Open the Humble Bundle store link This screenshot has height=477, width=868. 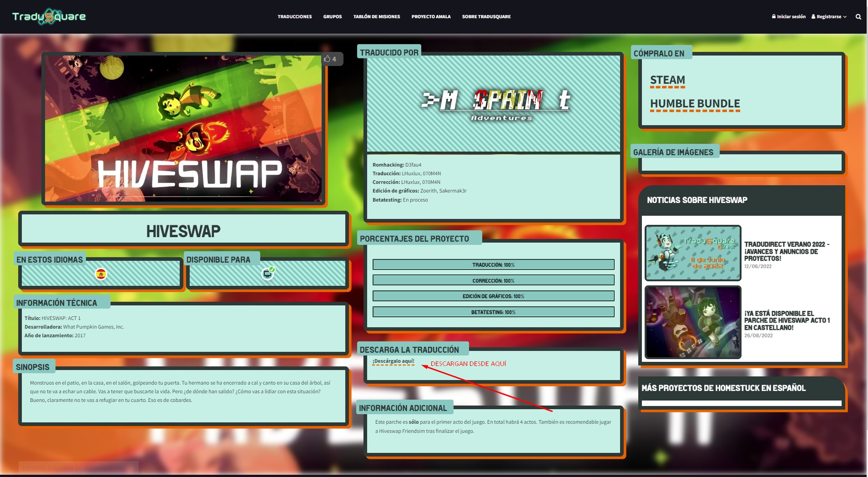point(695,104)
